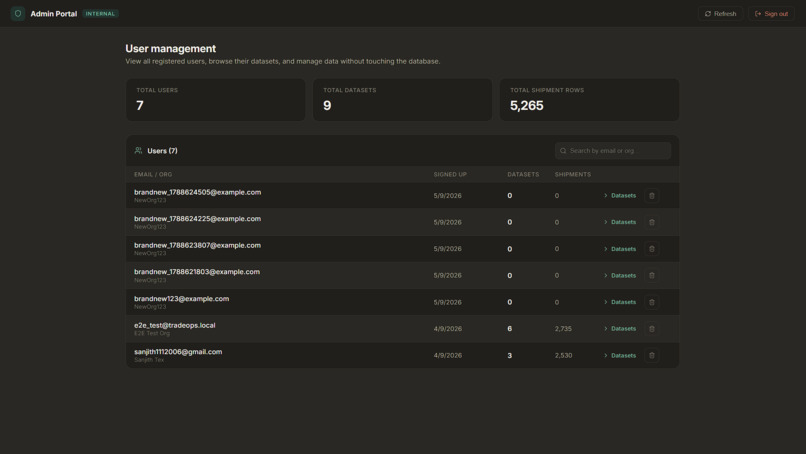Image resolution: width=806 pixels, height=454 pixels.
Task: Select email brandnew_1788621803@example.com
Action: (197, 272)
